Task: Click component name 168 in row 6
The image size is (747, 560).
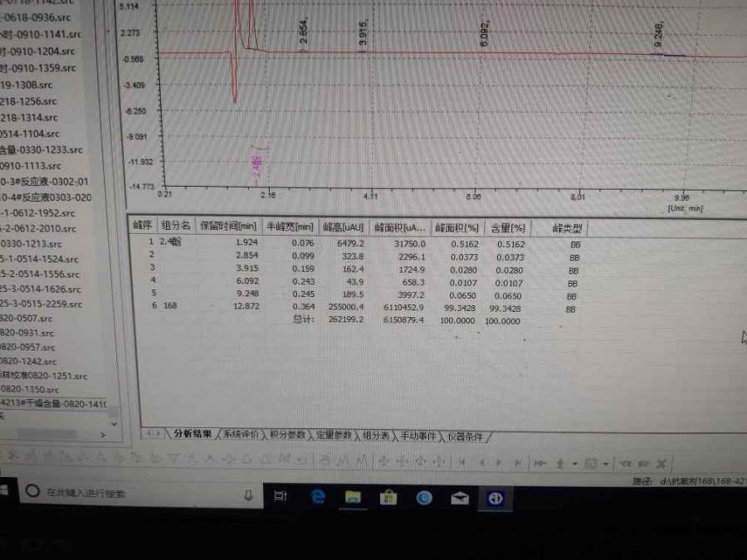Action: [x=170, y=305]
